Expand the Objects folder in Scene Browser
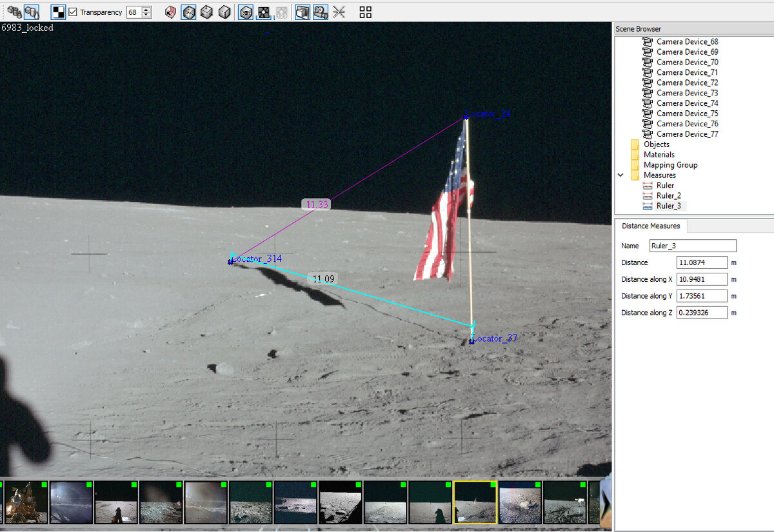Viewport: 774px width, 532px height. click(x=657, y=144)
